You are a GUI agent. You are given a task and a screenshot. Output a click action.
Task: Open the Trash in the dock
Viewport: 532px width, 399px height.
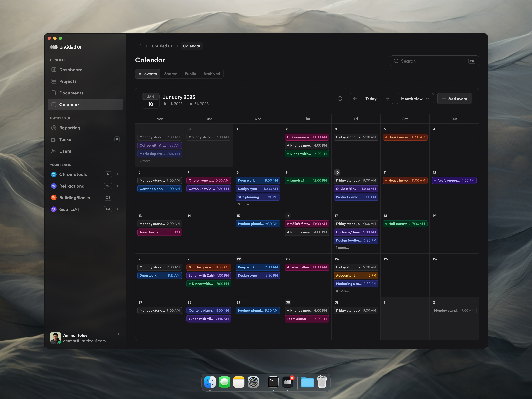click(x=322, y=382)
